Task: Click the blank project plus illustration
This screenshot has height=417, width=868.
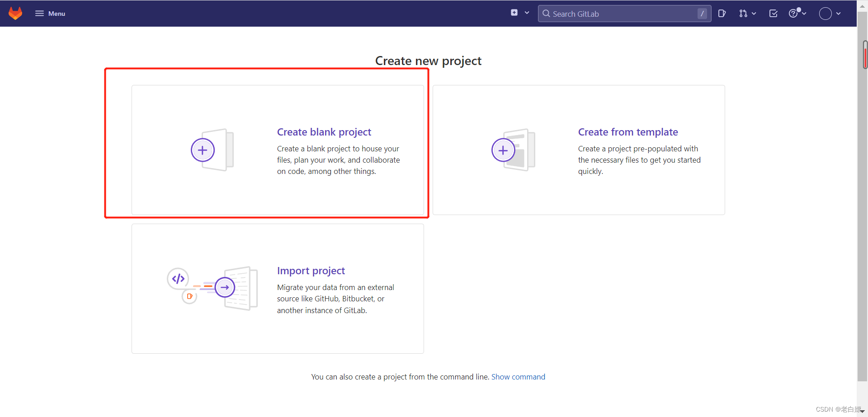Action: [212, 150]
